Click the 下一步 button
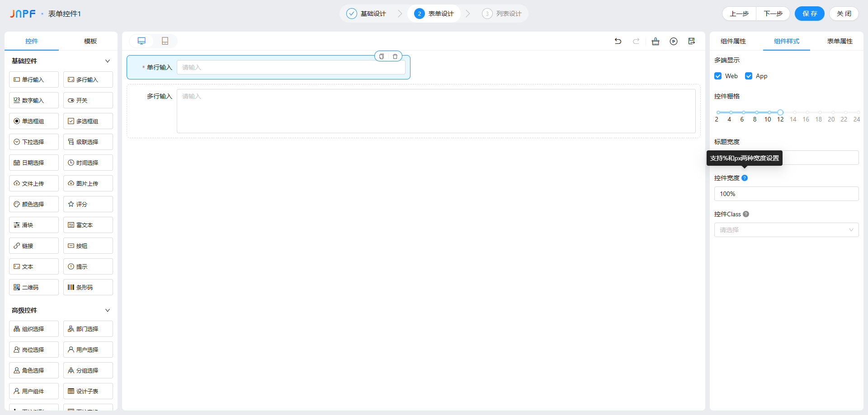 tap(773, 14)
